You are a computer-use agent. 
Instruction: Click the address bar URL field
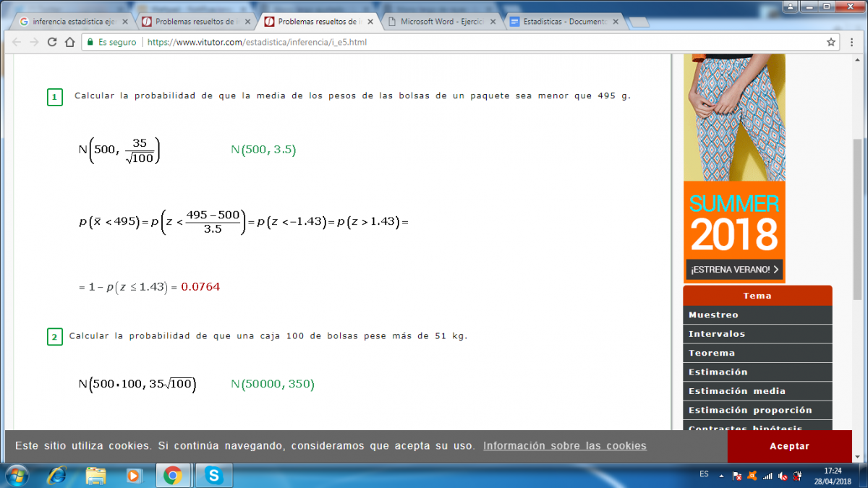pos(434,42)
